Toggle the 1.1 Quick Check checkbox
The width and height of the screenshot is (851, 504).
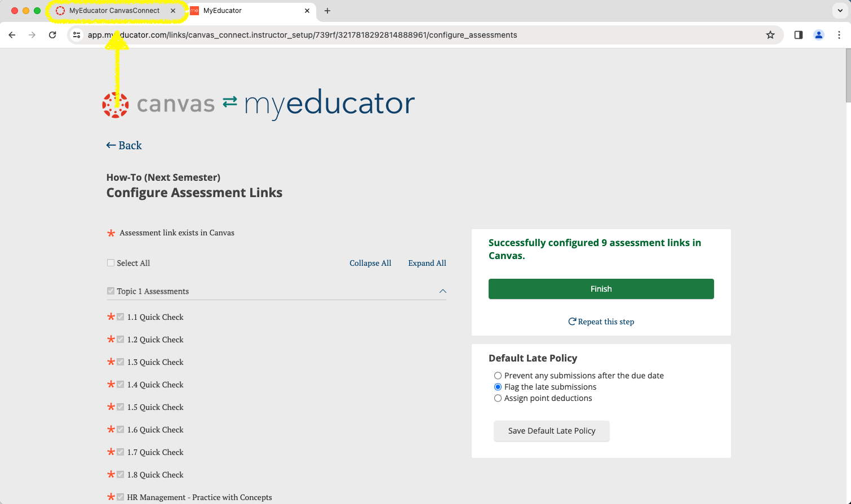tap(120, 317)
